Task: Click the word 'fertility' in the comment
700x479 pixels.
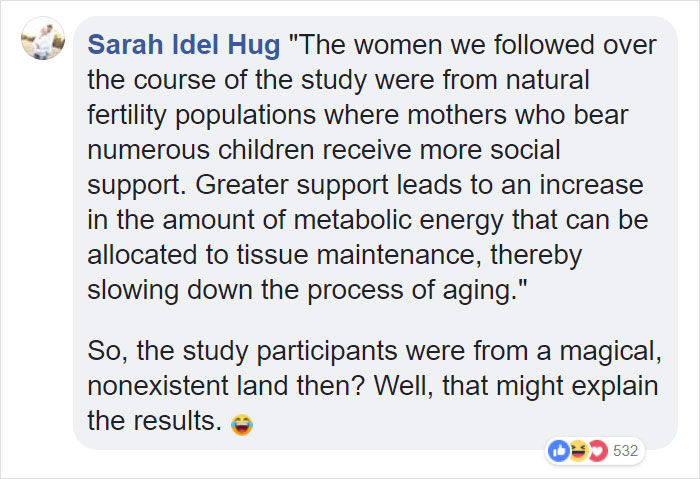Action: (129, 115)
